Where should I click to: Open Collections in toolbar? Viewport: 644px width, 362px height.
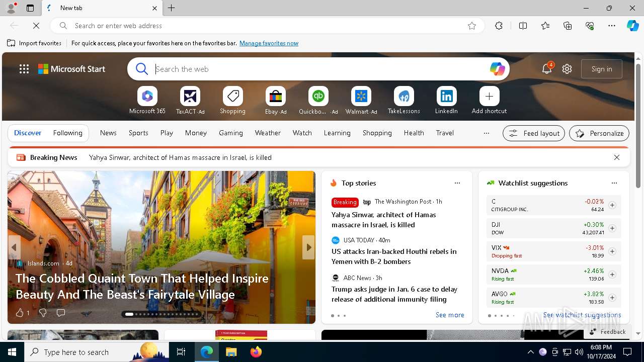pos(568,26)
